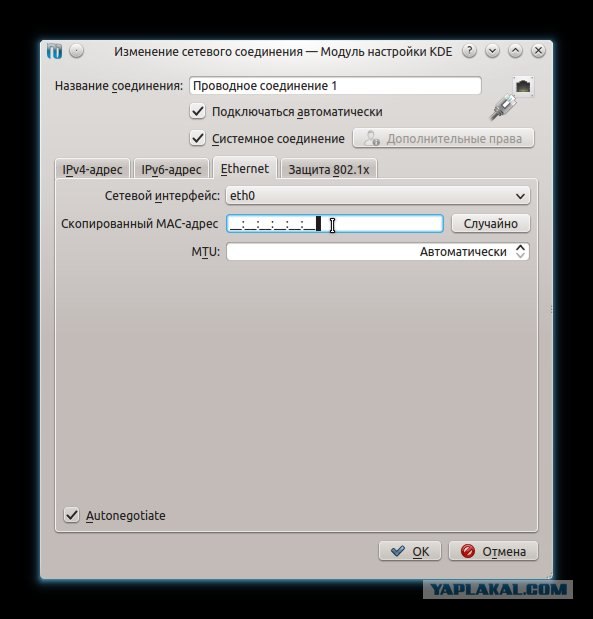
Task: Select the Ethernet tab
Action: pos(245,169)
